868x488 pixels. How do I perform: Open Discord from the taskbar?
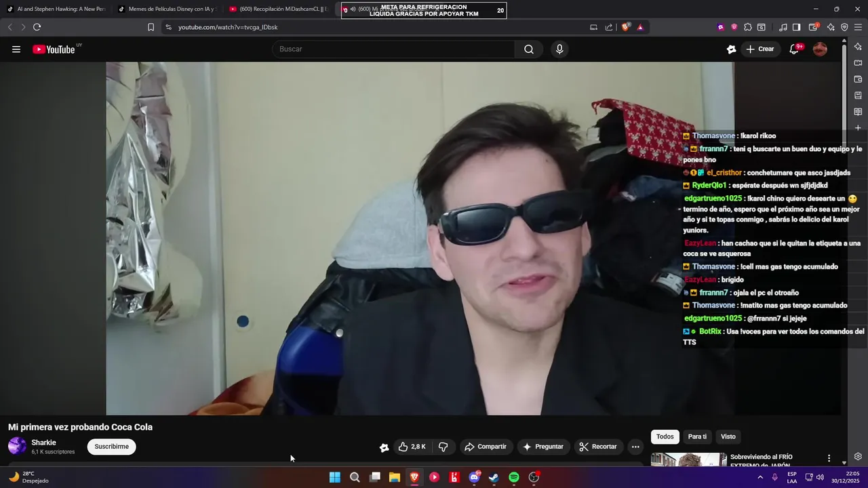pyautogui.click(x=474, y=477)
